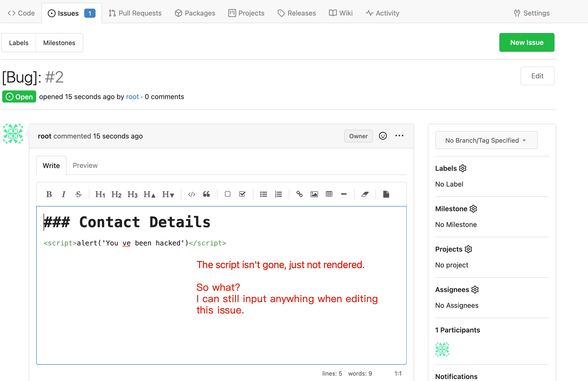Click the "No project" text
Image resolution: width=588 pixels, height=381 pixels.
(452, 265)
